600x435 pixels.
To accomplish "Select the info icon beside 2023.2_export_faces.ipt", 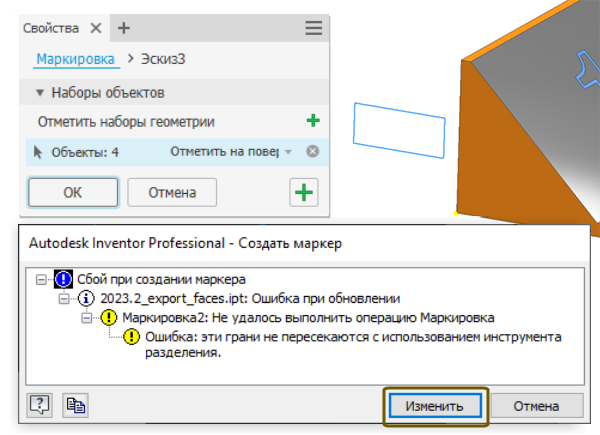I will 86,298.
